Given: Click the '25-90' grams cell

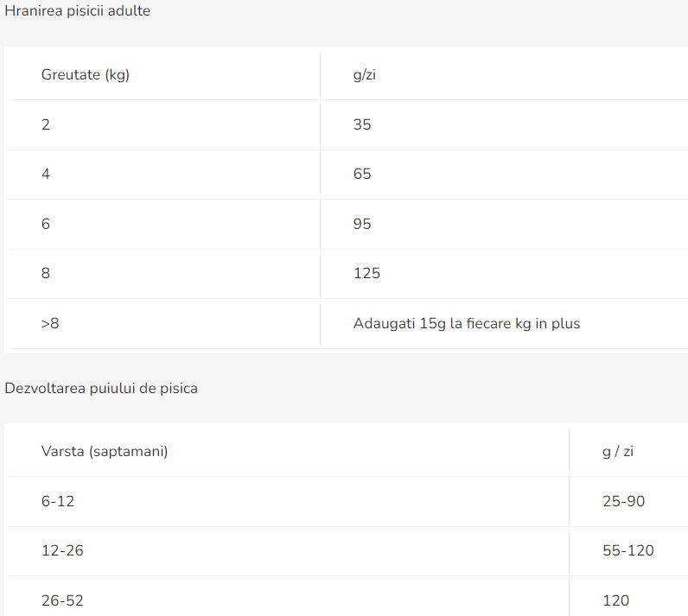Looking at the screenshot, I should pos(623,501).
